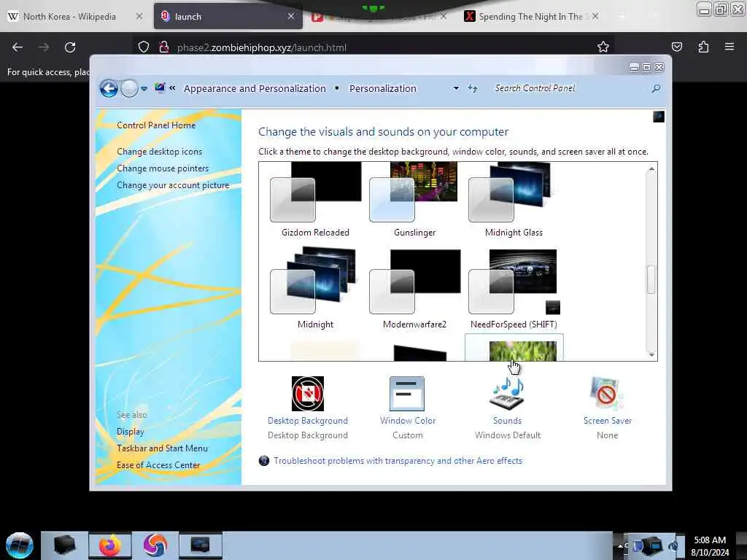Image resolution: width=747 pixels, height=560 pixels.
Task: Click the Window Color link text
Action: click(408, 421)
